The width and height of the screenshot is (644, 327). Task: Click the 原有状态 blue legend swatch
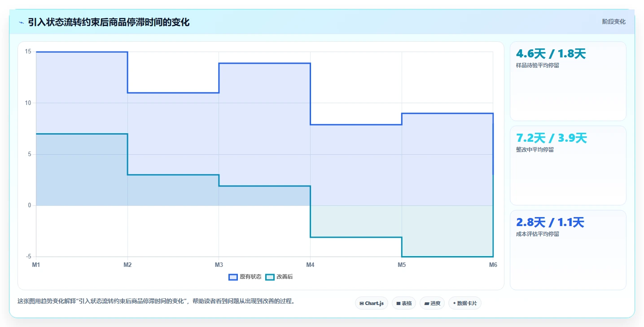coord(233,277)
